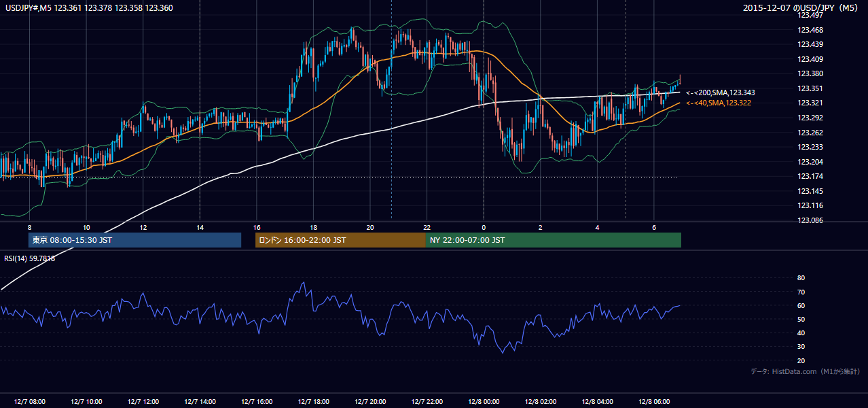Click price axis label 123.292

pyautogui.click(x=810, y=118)
